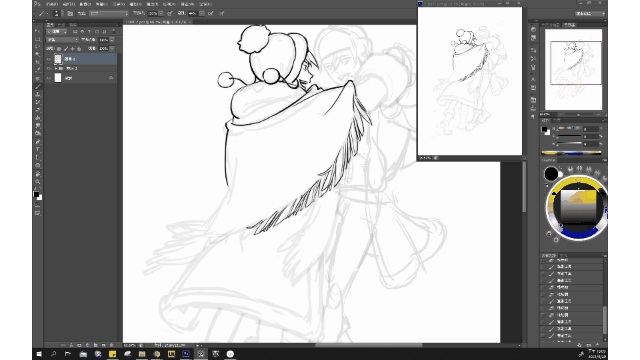Filter layers by pixel layer icon
Viewport: 640px width, 360px height.
tap(75, 31)
